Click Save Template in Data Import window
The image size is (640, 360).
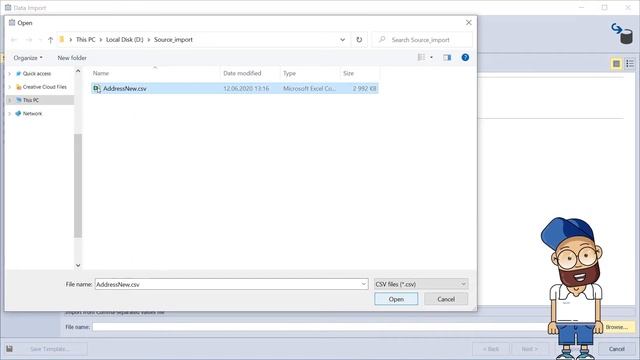coord(50,349)
